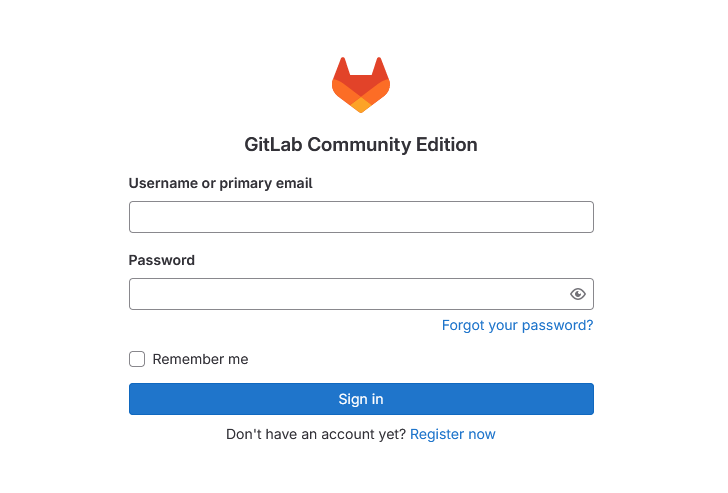Click the Don't have an account yet text
This screenshot has height=493, width=728.
tap(316, 434)
